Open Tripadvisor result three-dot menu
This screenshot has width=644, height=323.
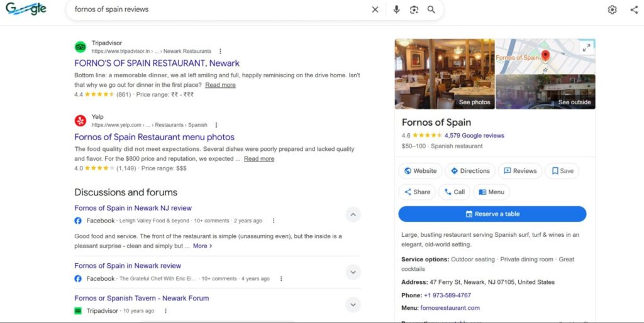[220, 51]
